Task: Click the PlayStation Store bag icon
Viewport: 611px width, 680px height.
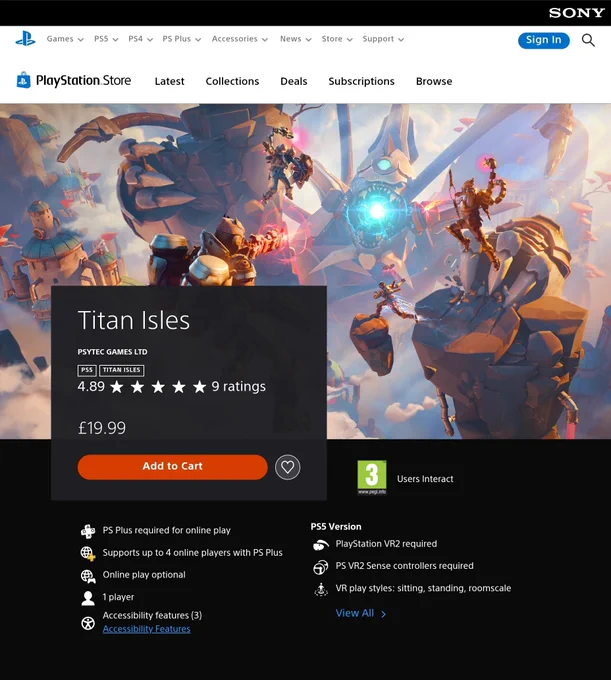Action: click(x=23, y=80)
